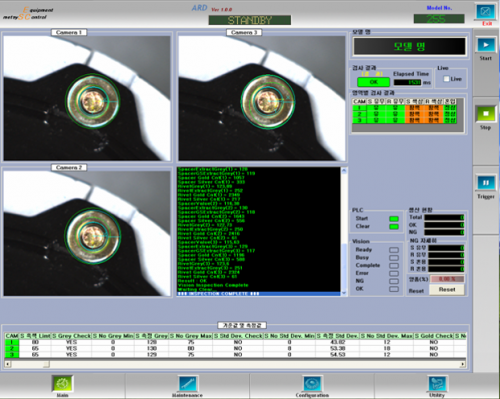The width and height of the screenshot is (500, 399).
Task: Click the horizontal table scrollbar thumb
Action: pos(46,364)
